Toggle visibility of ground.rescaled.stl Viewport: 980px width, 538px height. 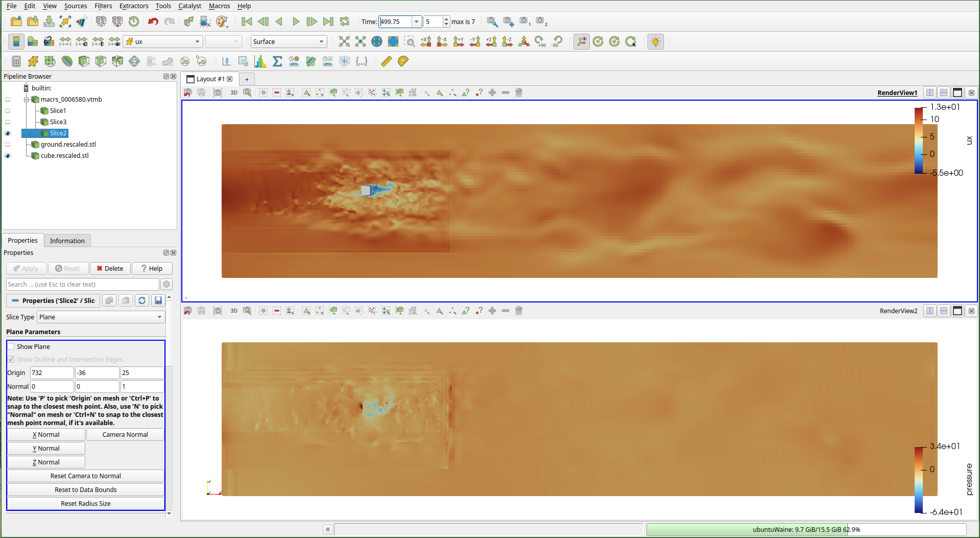click(8, 145)
